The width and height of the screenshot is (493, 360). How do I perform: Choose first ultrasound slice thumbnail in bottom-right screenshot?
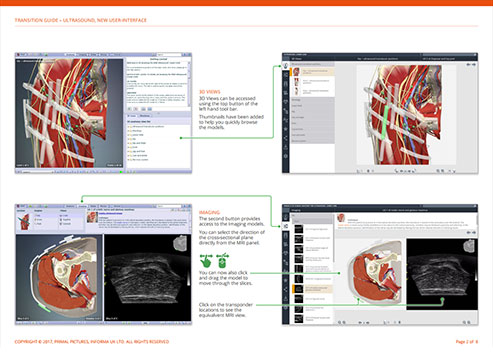[299, 229]
